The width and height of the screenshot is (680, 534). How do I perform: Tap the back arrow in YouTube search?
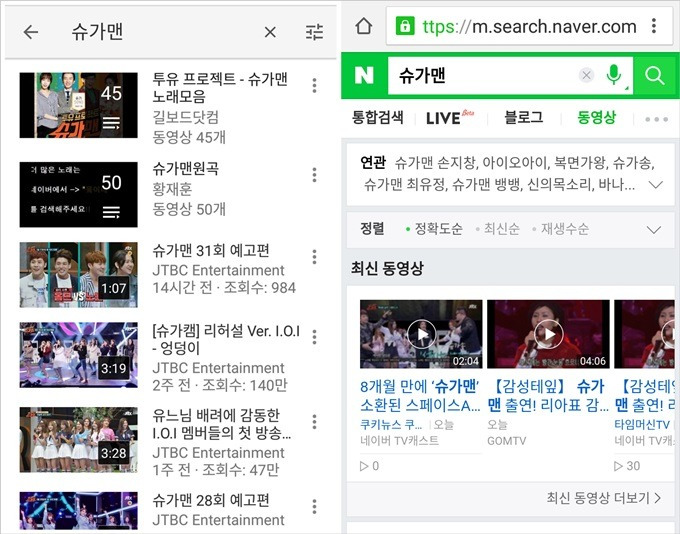[31, 32]
